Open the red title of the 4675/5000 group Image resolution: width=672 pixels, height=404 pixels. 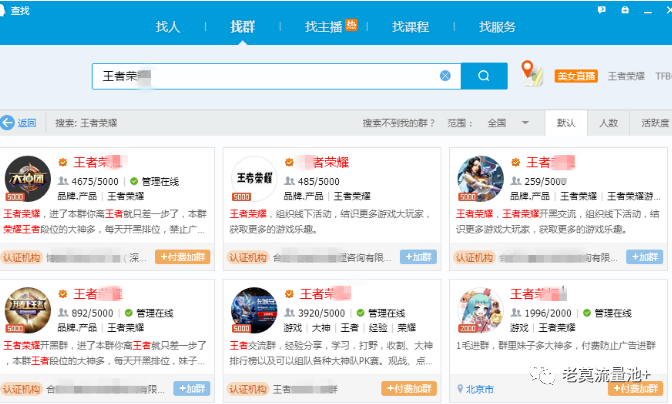point(100,162)
